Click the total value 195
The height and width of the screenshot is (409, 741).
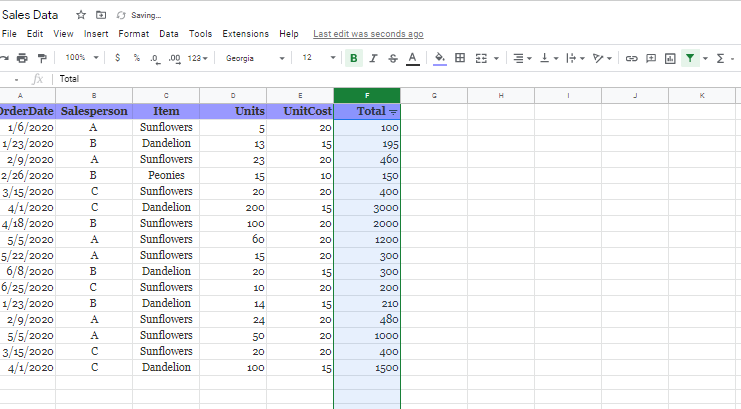pos(367,143)
